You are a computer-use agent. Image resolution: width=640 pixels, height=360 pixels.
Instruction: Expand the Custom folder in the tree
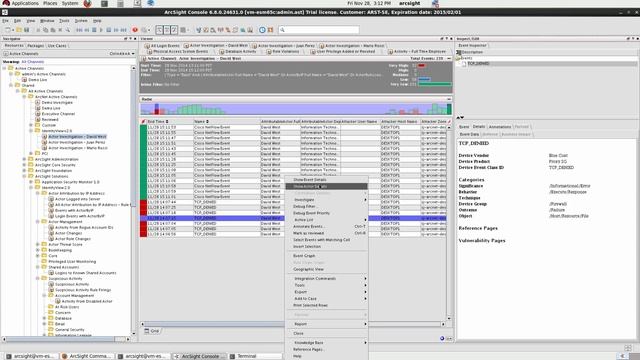(x=31, y=125)
